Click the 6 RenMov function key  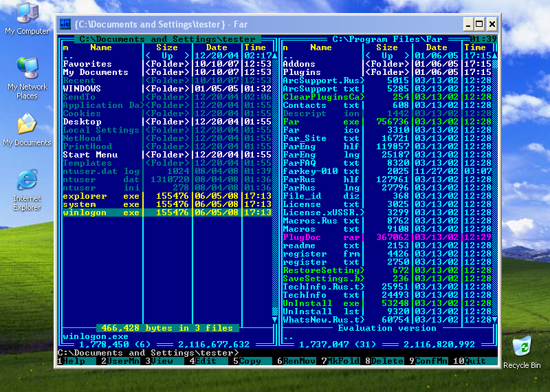click(x=296, y=361)
